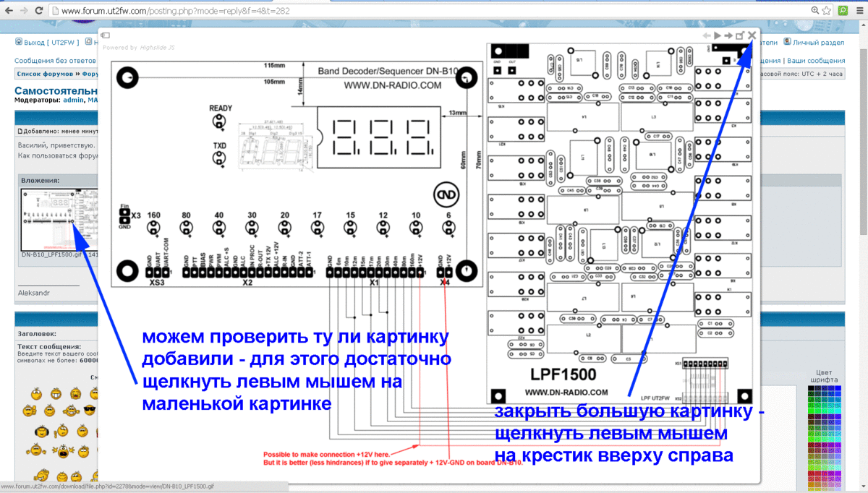Image resolution: width=868 pixels, height=493 pixels.
Task: Click the Список форумов breadcrumb link
Action: pyautogui.click(x=46, y=74)
